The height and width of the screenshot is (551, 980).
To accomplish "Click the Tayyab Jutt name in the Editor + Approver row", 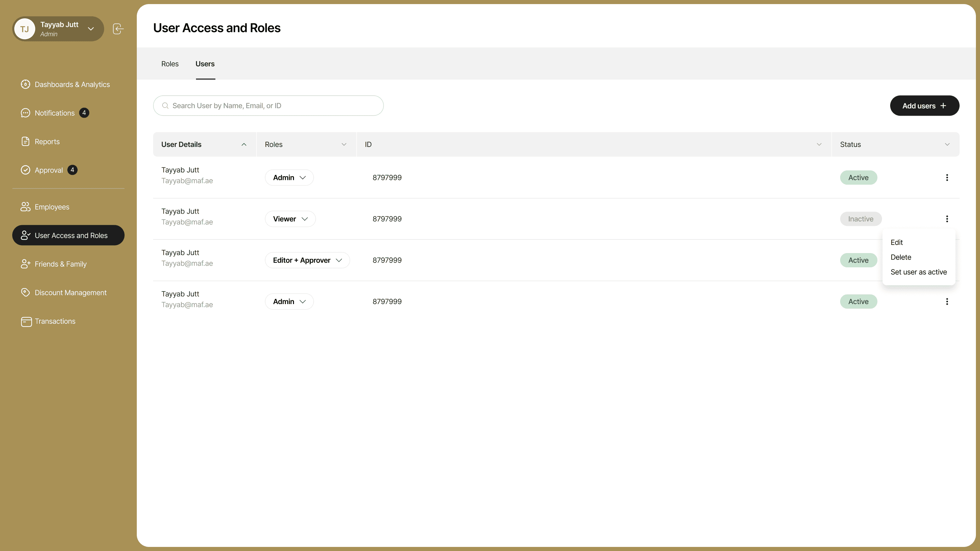I will 180,253.
